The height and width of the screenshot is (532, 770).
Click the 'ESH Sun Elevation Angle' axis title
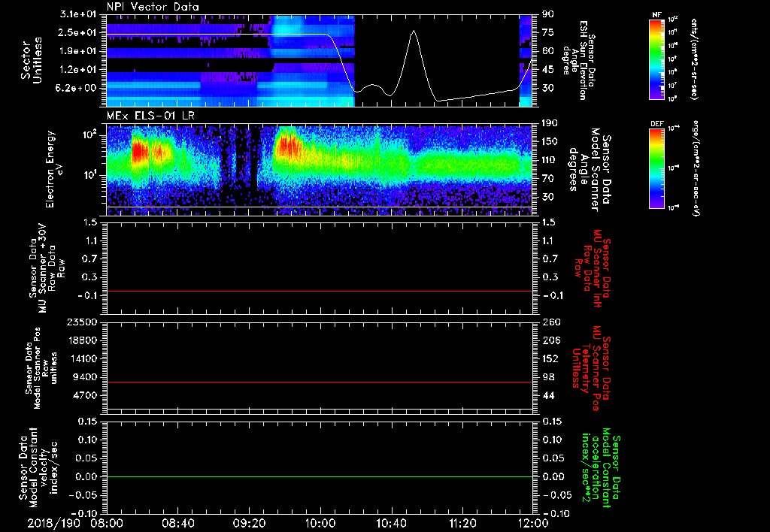coord(579,60)
